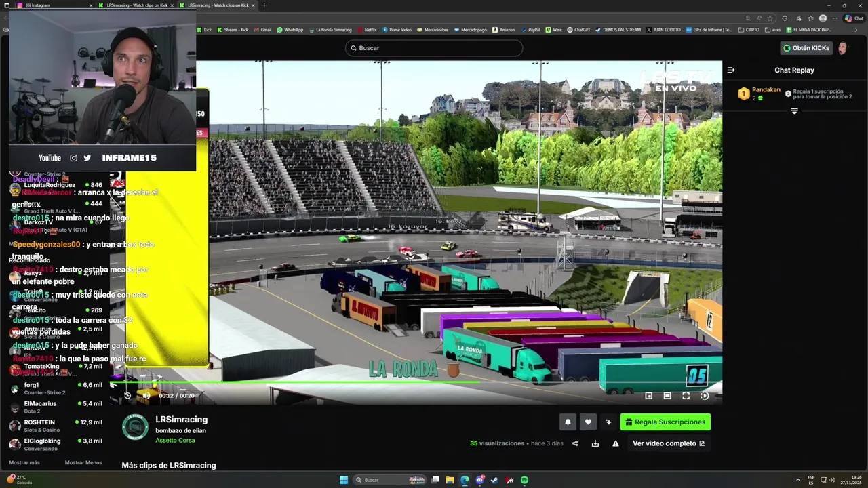Open Spotify from taskbar
868x488 pixels.
(x=524, y=480)
